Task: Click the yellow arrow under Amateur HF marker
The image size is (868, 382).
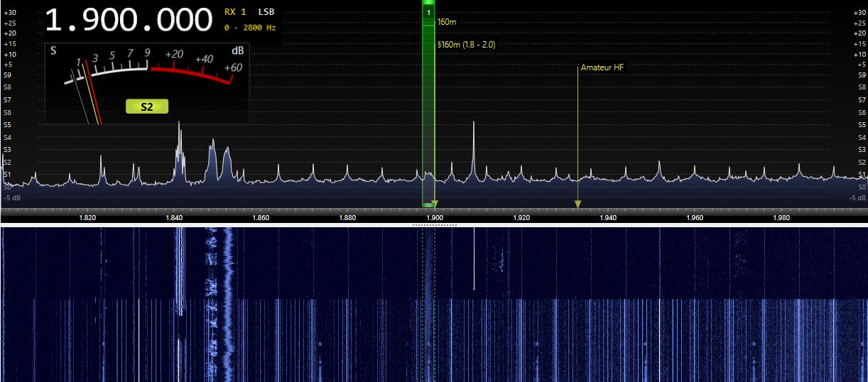Action: click(577, 204)
